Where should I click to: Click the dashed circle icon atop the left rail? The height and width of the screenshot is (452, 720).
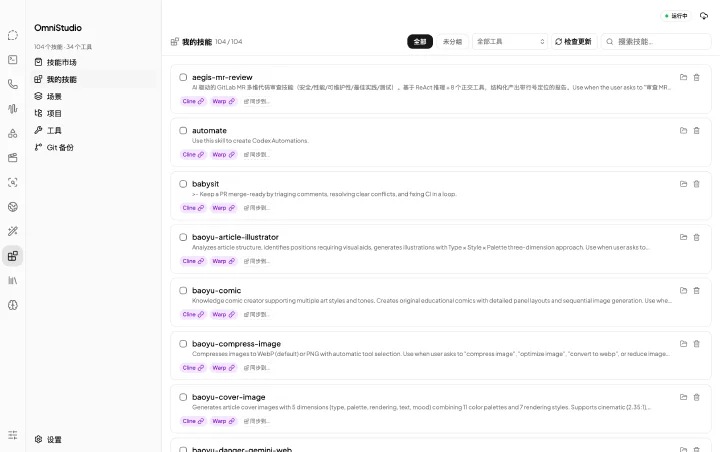click(13, 35)
